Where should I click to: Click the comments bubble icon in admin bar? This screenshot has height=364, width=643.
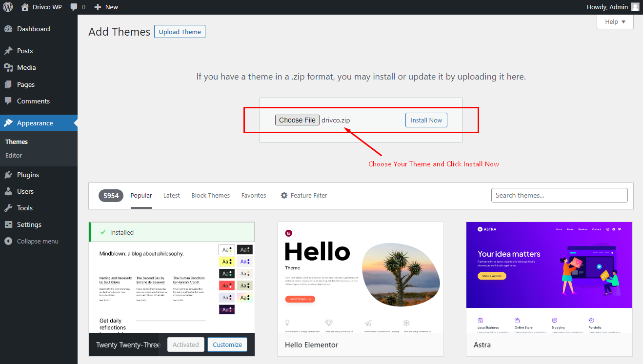tap(74, 7)
